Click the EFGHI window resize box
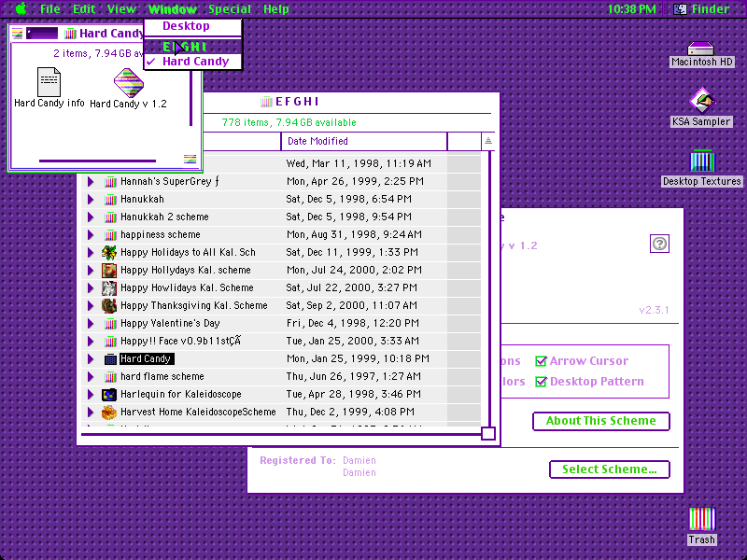Viewport: 747px width, 560px height. (x=488, y=433)
